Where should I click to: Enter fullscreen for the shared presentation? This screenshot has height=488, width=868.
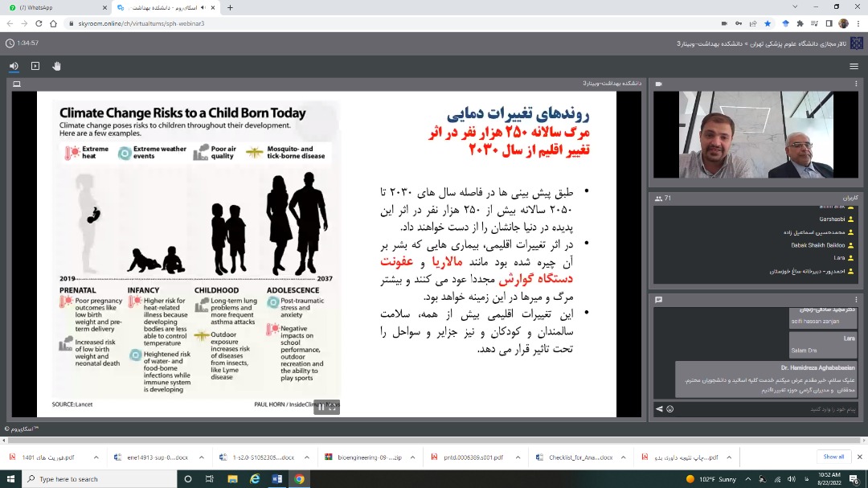[333, 407]
